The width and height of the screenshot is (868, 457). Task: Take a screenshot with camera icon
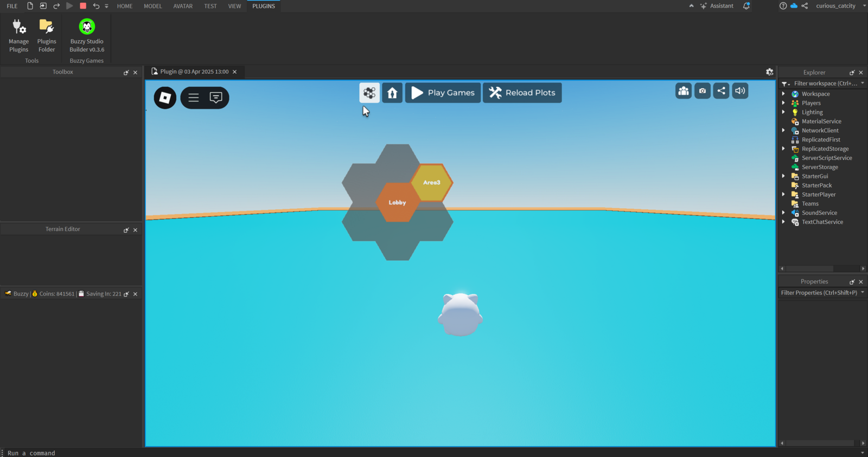tap(703, 91)
